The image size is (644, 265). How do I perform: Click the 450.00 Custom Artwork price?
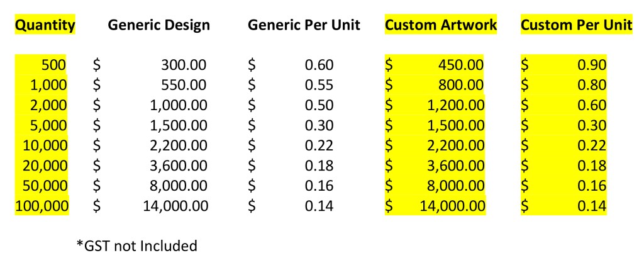click(461, 65)
